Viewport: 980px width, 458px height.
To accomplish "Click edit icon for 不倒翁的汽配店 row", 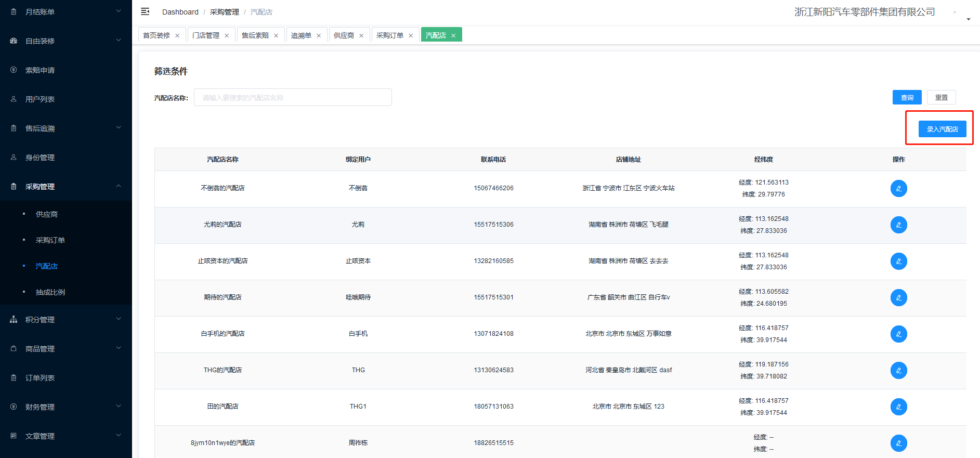I will pos(898,188).
